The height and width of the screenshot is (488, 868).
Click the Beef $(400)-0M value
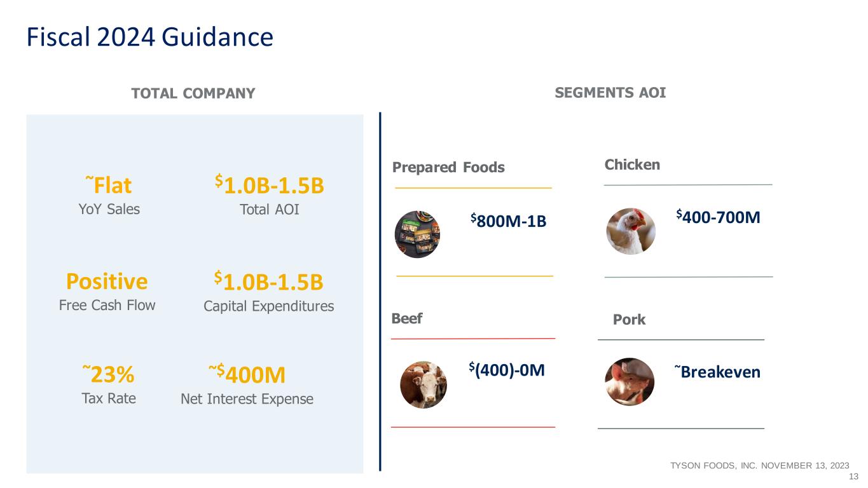507,369
